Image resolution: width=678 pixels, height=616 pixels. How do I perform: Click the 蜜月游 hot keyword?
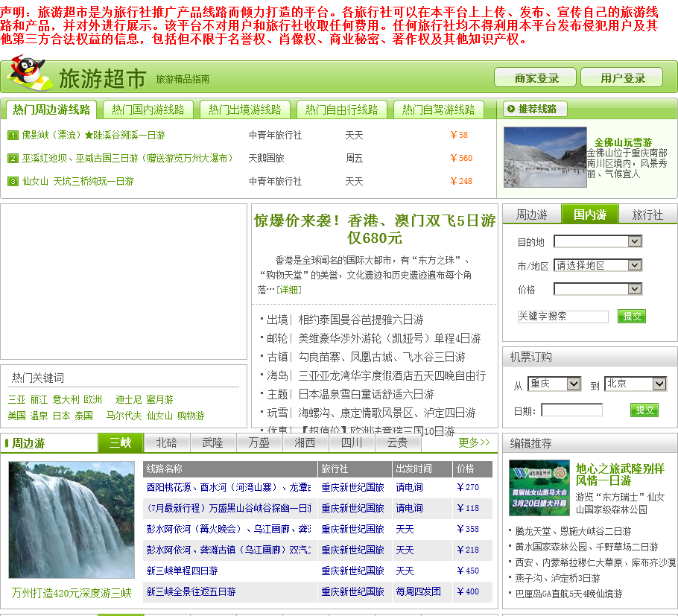pos(159,399)
